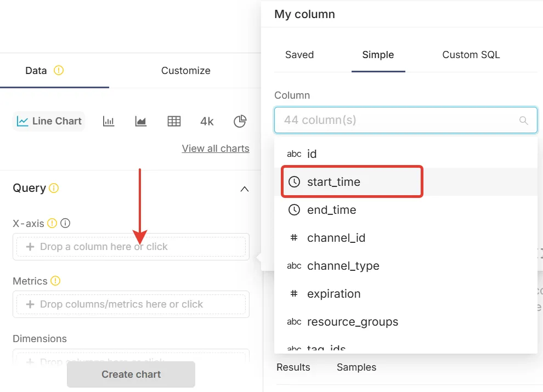
Task: Open the Simple tab
Action: point(378,55)
